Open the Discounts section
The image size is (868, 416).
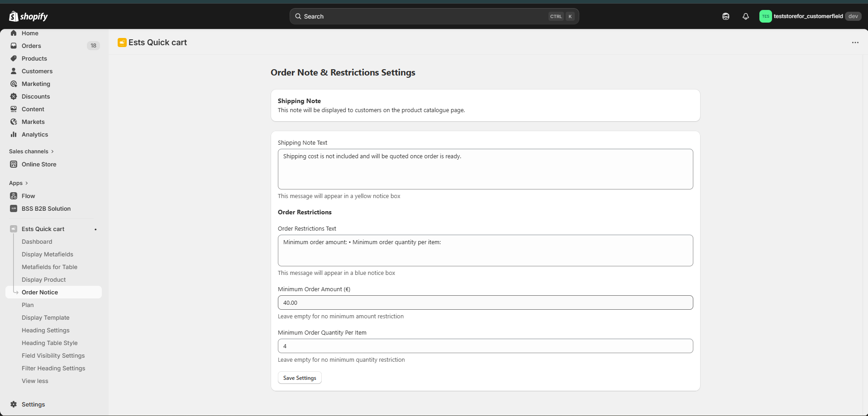point(36,96)
